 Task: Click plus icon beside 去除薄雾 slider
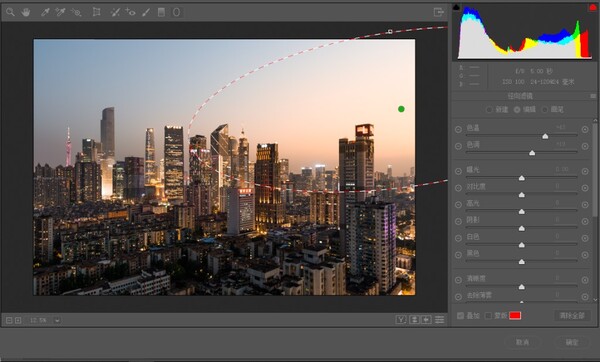tap(585, 297)
